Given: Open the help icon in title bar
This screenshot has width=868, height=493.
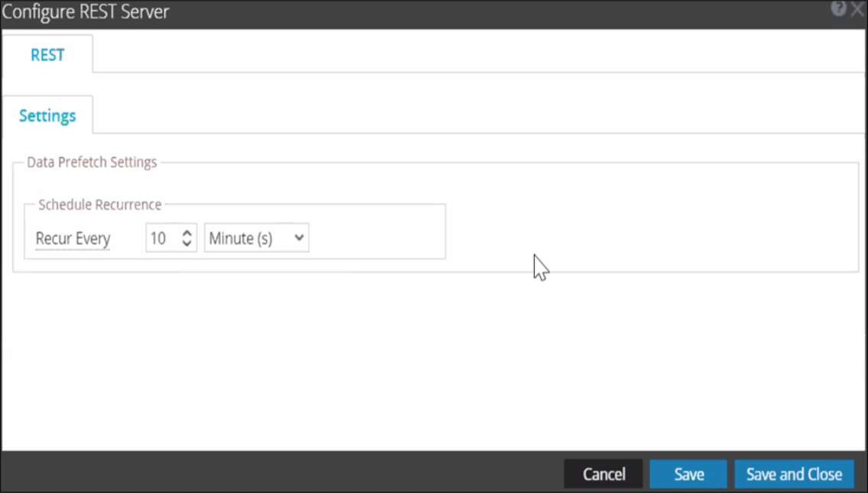Looking at the screenshot, I should coord(839,8).
